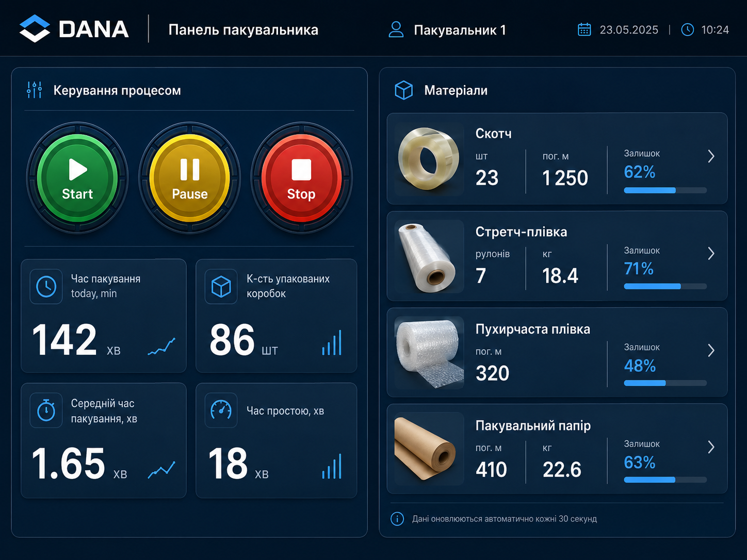Click the Пухирчаста плівка material name
This screenshot has height=560, width=747.
coord(533,329)
